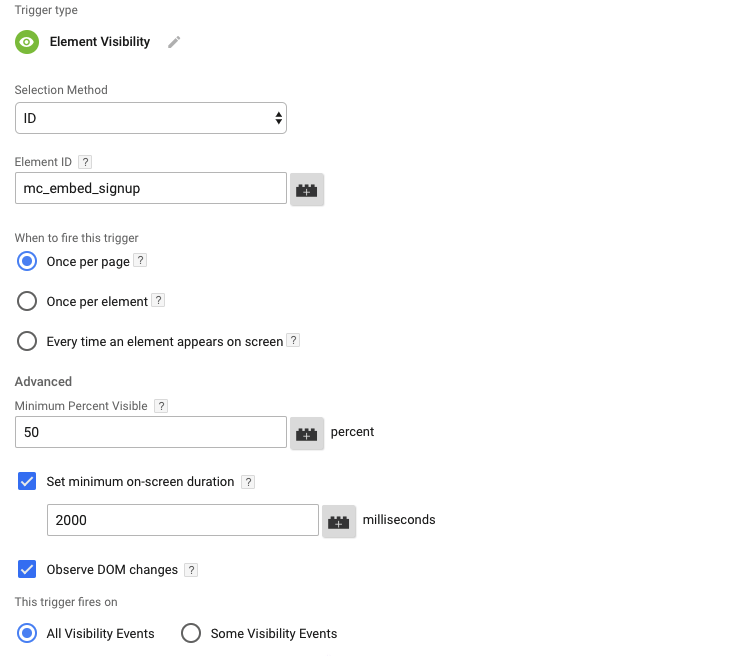Viewport: 740px width, 656px height.
Task: Insert variable next to milliseconds duration field
Action: 339,521
